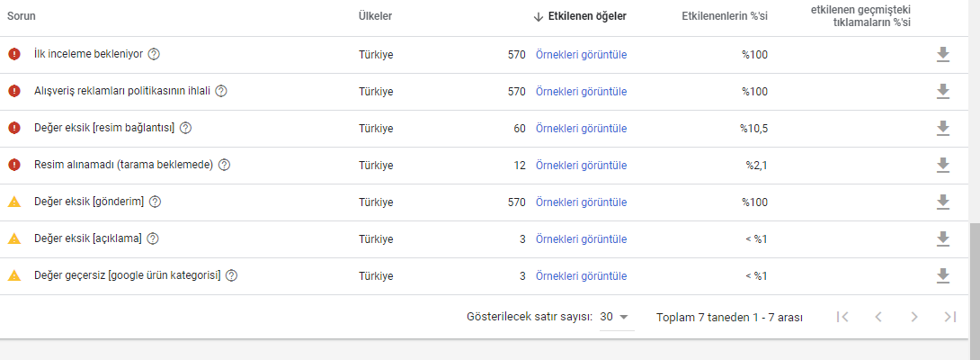Screen dimensions: 980x360
Task: Open the rows-per-page dropdown showing 30
Action: 614,318
